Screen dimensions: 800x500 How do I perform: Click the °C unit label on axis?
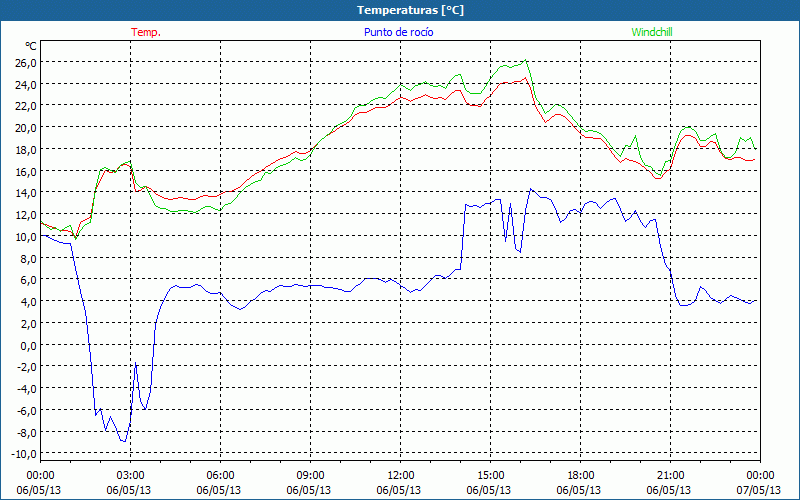31,46
